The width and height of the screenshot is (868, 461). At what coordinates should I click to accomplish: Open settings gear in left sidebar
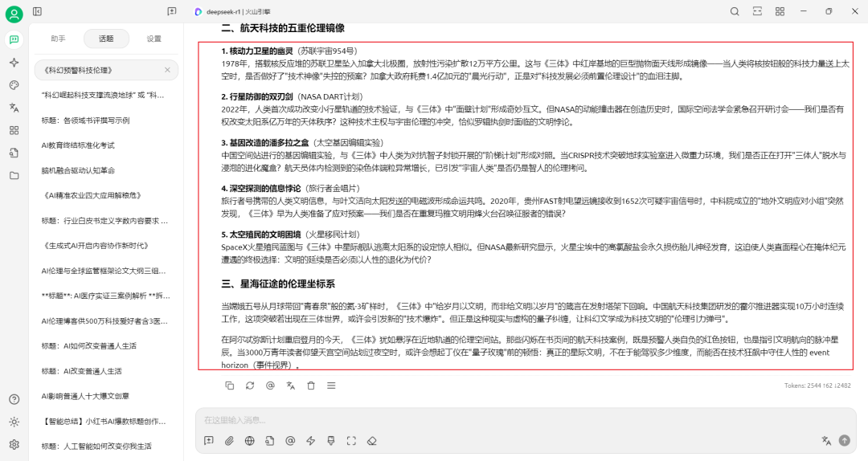[14, 444]
